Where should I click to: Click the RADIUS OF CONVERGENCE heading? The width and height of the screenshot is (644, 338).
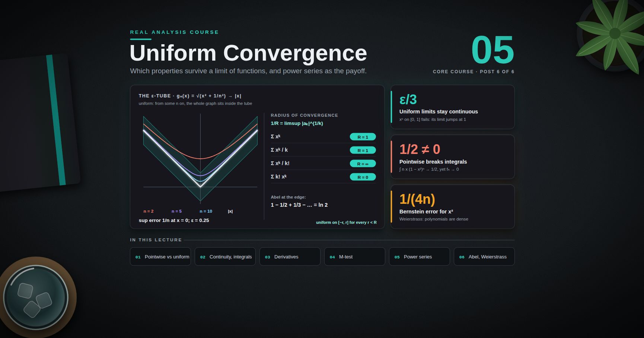pos(305,115)
